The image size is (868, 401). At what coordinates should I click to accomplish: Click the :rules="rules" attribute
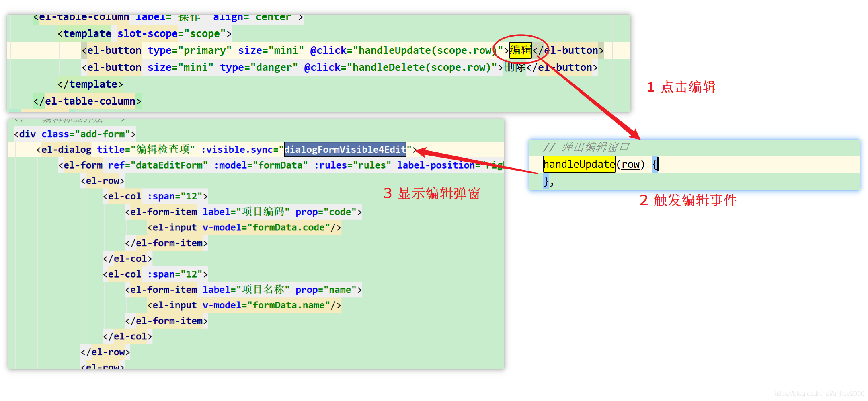coord(352,165)
